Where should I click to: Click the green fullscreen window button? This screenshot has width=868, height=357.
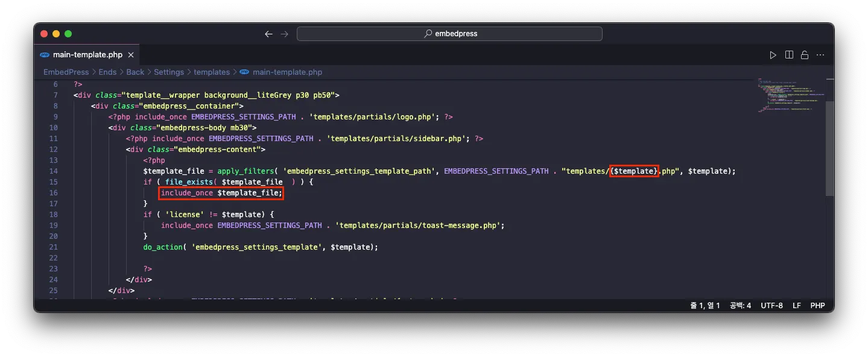point(68,34)
